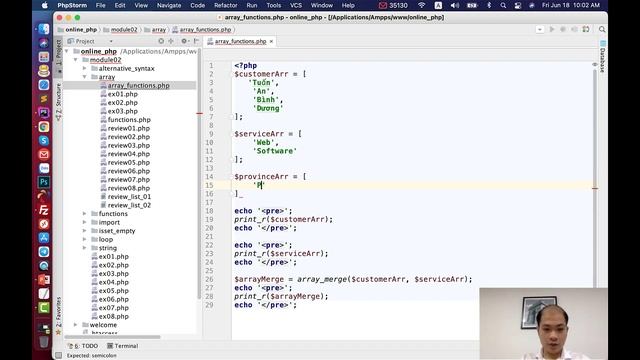This screenshot has height=360, width=640.
Task: Open the Project panel gear settings
Action: coord(184,41)
